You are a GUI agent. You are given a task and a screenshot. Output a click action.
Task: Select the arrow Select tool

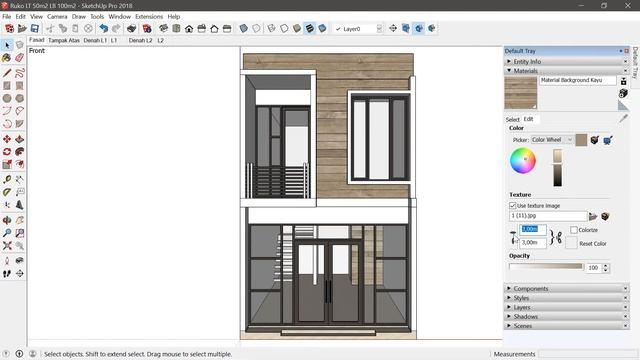pyautogui.click(x=7, y=45)
